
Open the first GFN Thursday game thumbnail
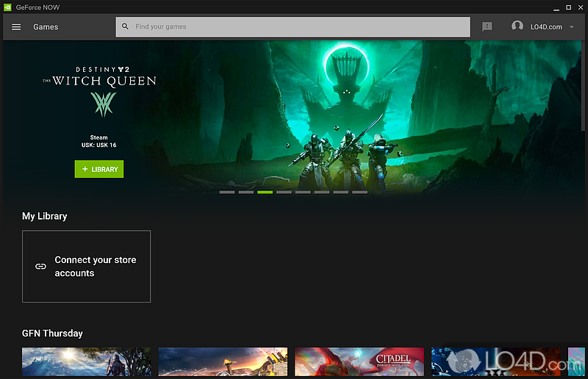[87, 362]
